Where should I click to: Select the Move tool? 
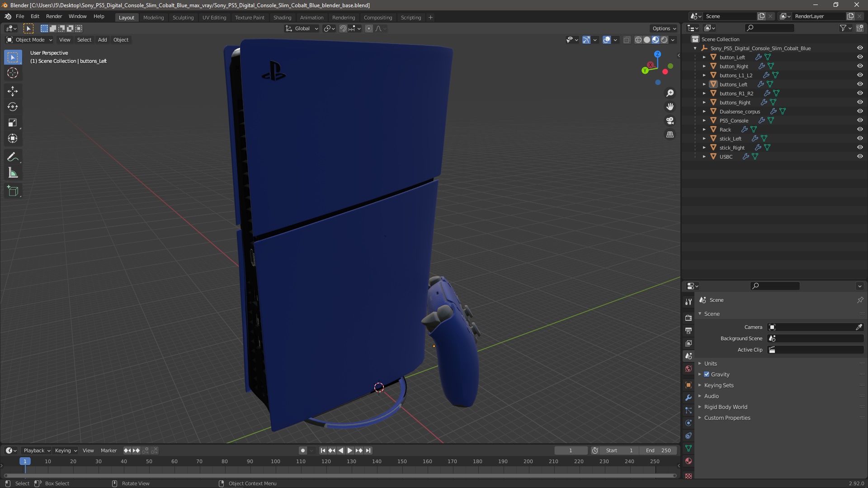click(13, 91)
